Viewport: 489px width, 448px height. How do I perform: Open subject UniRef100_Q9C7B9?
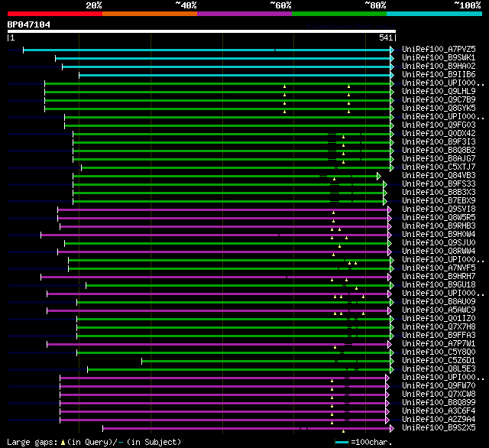click(x=439, y=100)
